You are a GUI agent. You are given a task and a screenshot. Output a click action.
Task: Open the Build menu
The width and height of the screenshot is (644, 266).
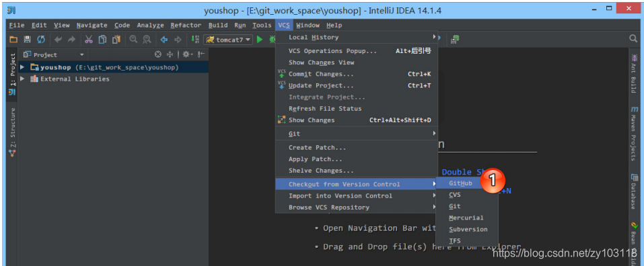click(218, 26)
